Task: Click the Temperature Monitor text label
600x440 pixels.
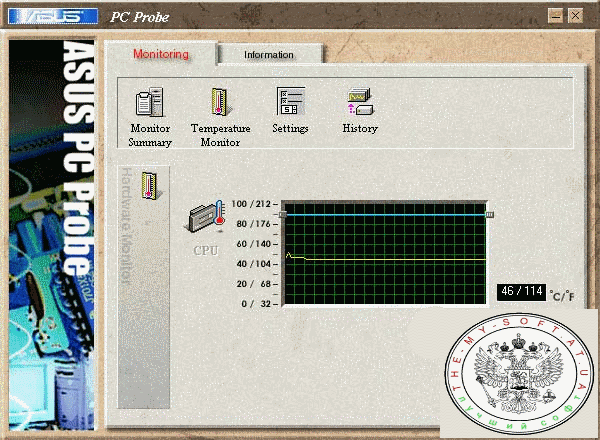Action: [x=220, y=135]
